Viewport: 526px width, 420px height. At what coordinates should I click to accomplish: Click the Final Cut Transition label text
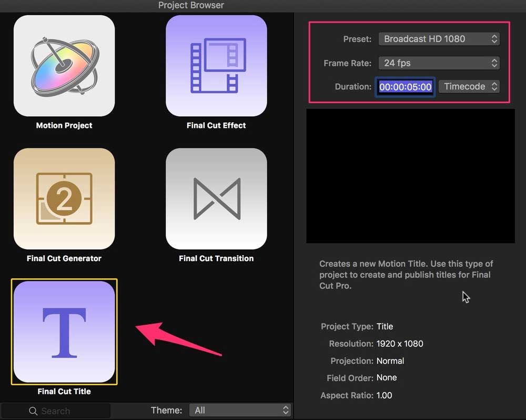[216, 258]
